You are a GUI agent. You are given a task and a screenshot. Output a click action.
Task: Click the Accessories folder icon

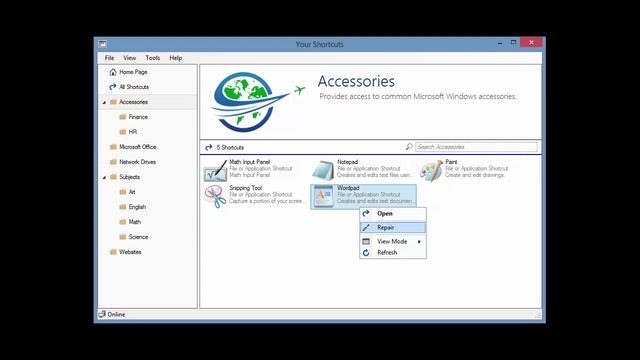pos(113,102)
